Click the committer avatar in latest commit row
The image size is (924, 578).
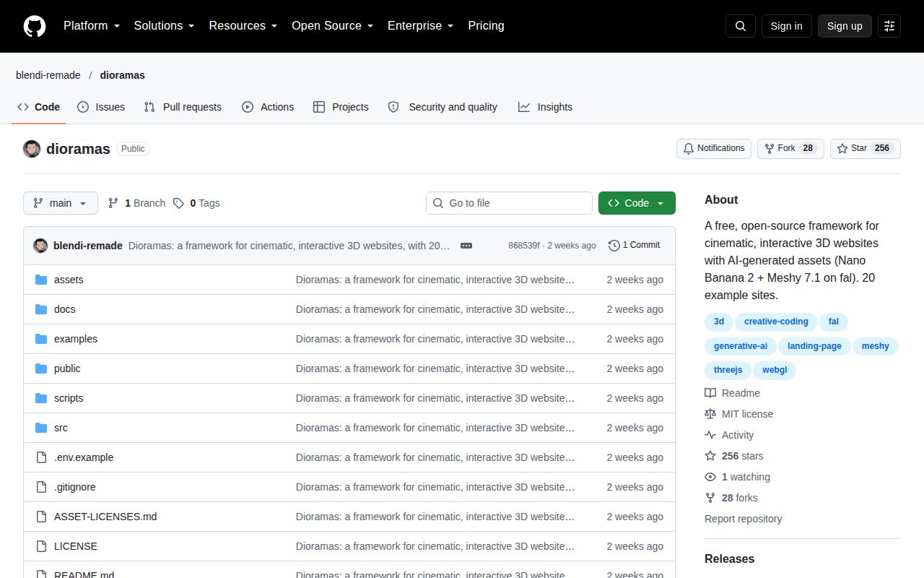point(40,246)
